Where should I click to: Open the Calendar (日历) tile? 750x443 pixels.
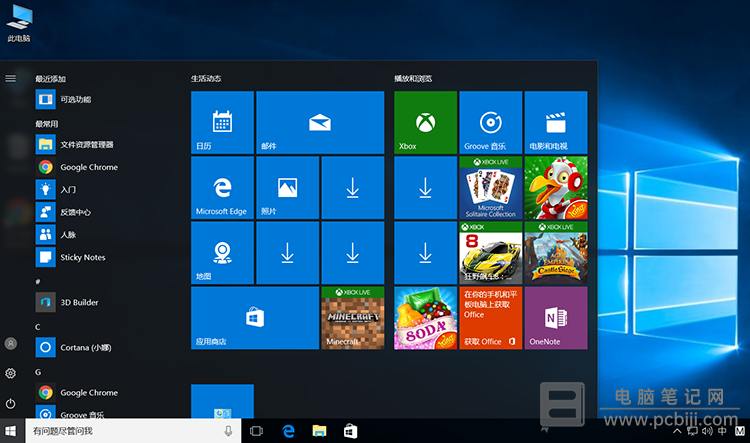[222, 122]
